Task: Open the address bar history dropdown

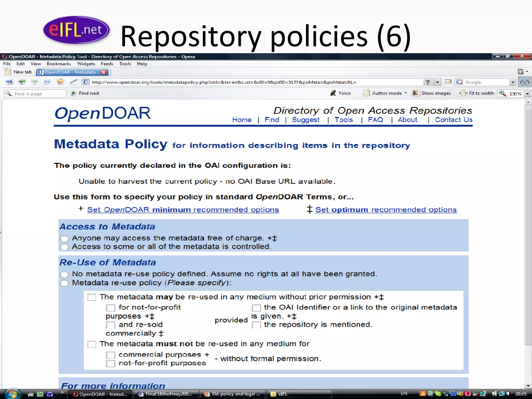Action: [437, 82]
